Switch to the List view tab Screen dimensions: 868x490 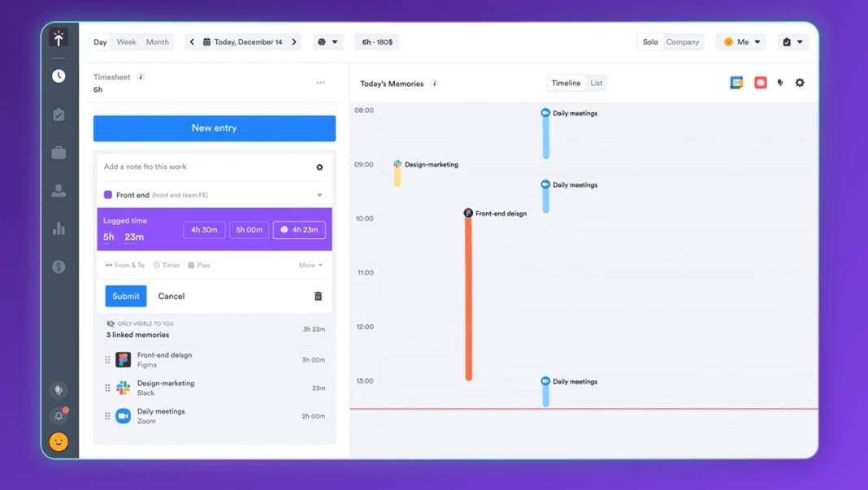tap(597, 83)
